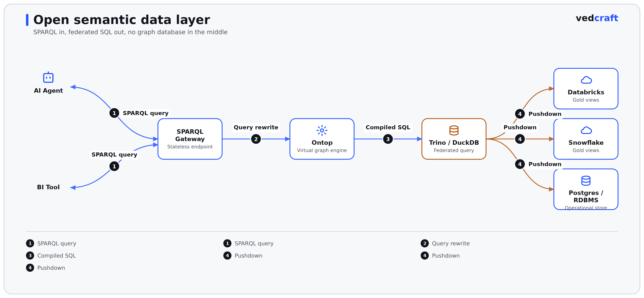Click the 'Pushdown' label beside Postgres arrow
This screenshot has width=644, height=298.
click(545, 164)
